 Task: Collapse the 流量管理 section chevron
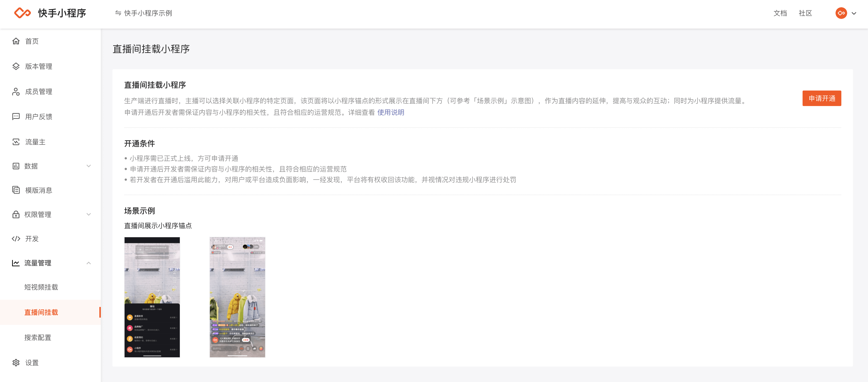[89, 263]
